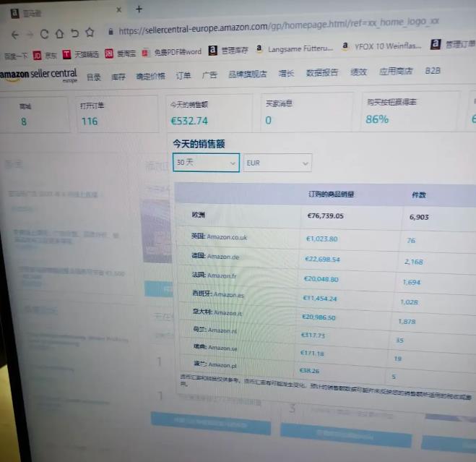Image resolution: width=476 pixels, height=462 pixels.
Task: Close the current Amazon browser tab
Action: tap(118, 10)
